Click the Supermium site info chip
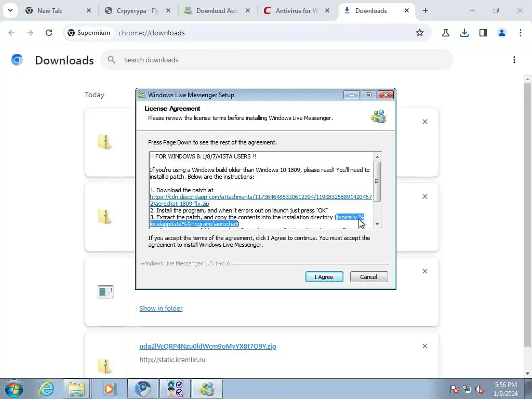 (x=89, y=33)
